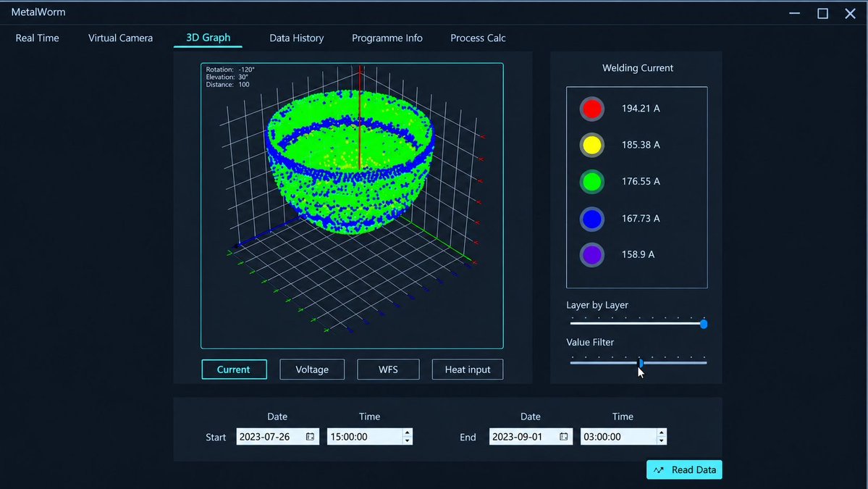Focus the End date field 2023-09-01
This screenshot has height=489, width=868.
[531, 436]
